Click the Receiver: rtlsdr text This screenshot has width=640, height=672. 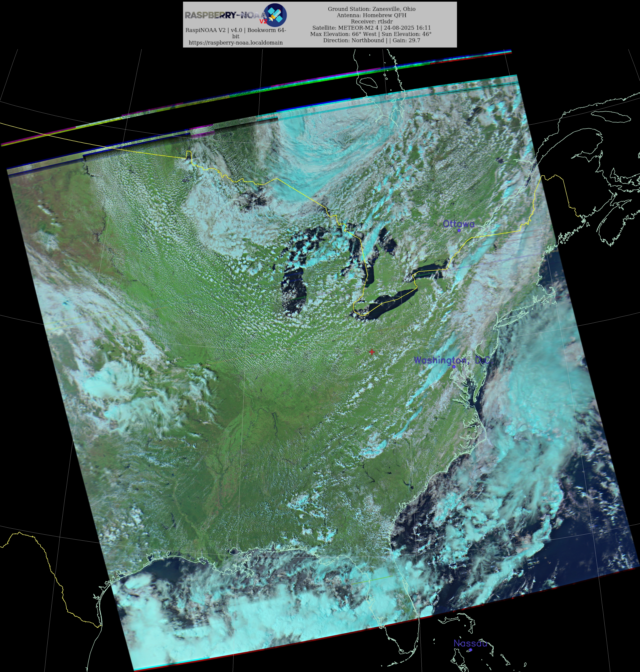[x=371, y=21]
